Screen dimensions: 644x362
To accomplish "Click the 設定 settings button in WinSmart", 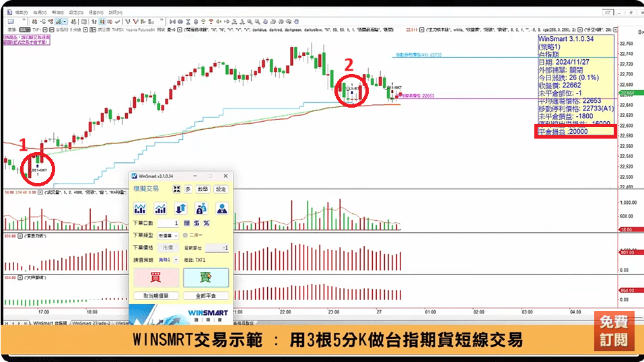I will click(x=221, y=189).
